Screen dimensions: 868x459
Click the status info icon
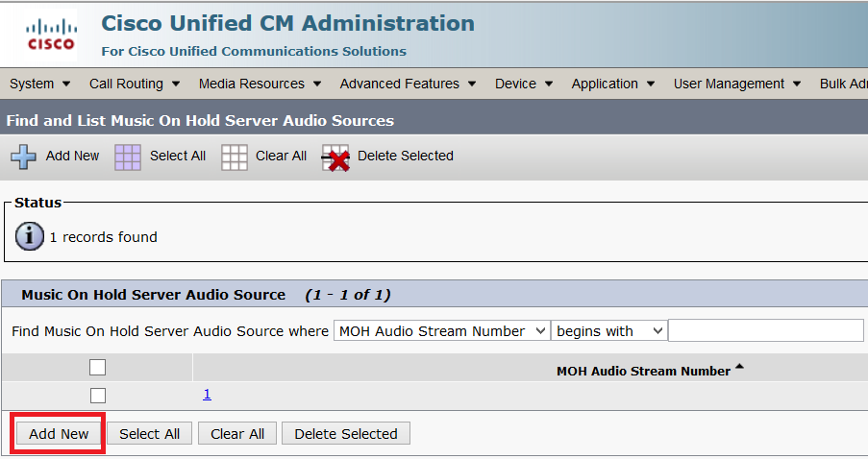[30, 236]
